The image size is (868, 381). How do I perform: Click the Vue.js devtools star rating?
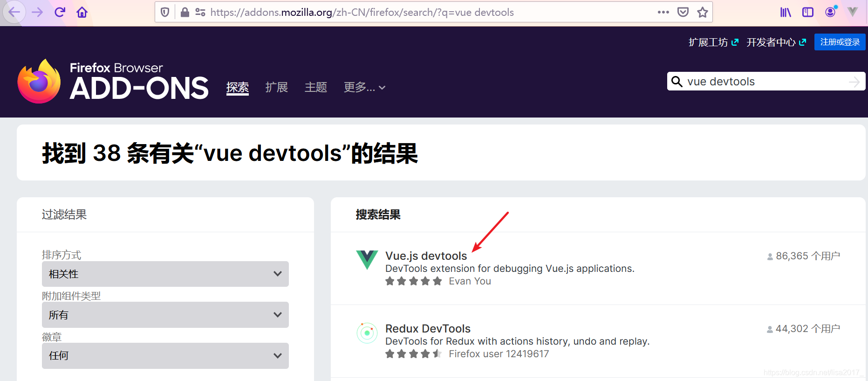(x=413, y=281)
